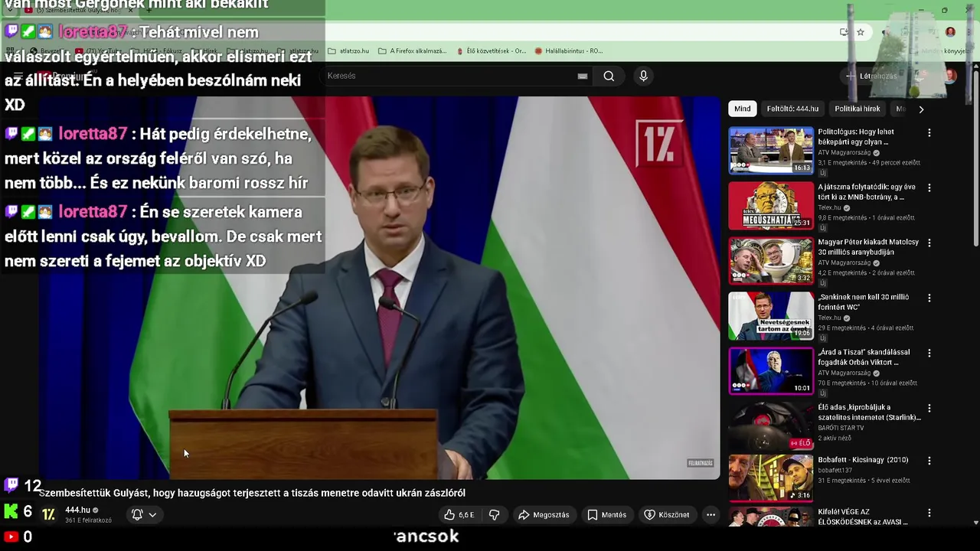Open more actions three-dot menu under video
The width and height of the screenshot is (980, 551).
pyautogui.click(x=710, y=515)
